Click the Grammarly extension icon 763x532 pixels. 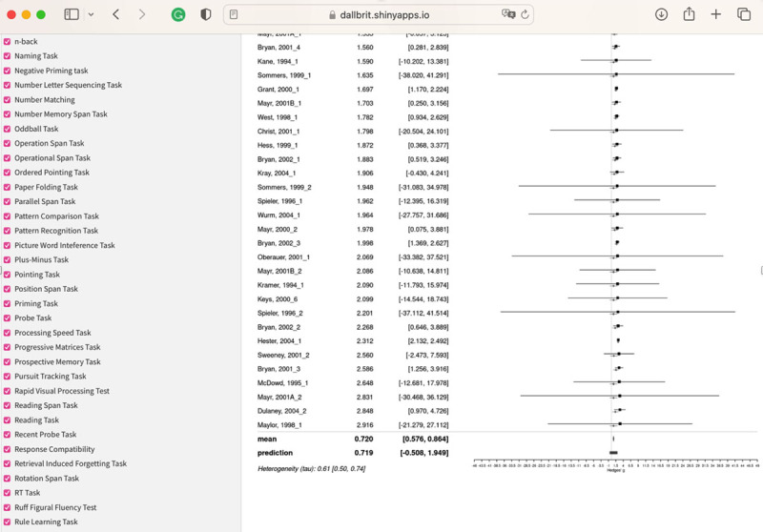(x=177, y=14)
